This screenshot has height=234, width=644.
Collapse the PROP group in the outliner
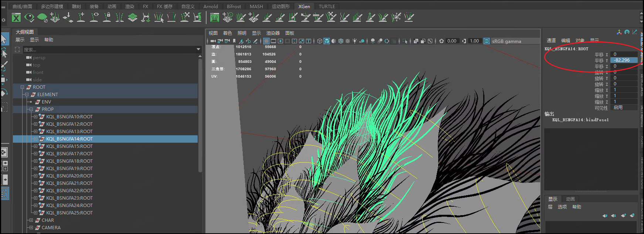[31, 109]
